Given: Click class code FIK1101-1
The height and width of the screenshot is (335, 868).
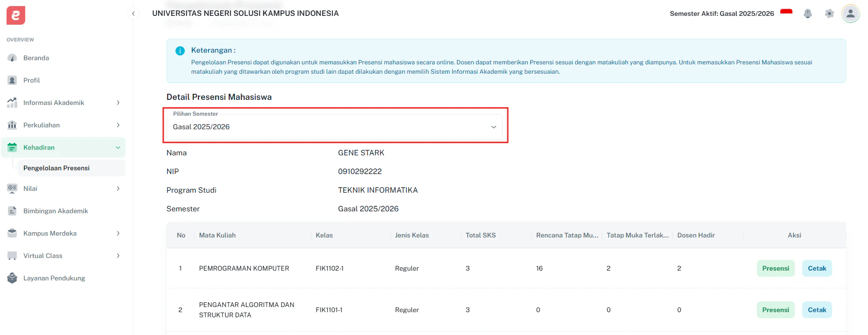Looking at the screenshot, I should click(x=329, y=310).
